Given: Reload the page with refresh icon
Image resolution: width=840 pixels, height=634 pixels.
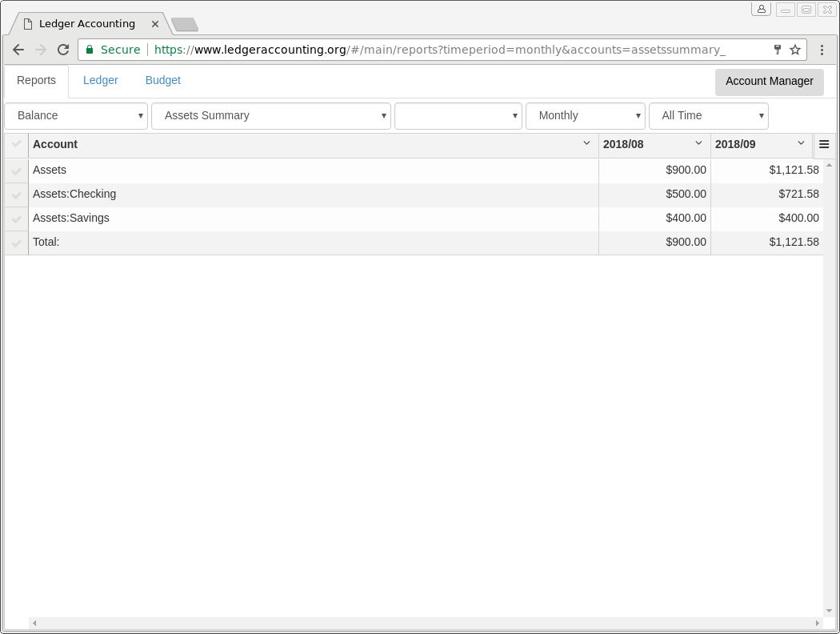Looking at the screenshot, I should (63, 50).
